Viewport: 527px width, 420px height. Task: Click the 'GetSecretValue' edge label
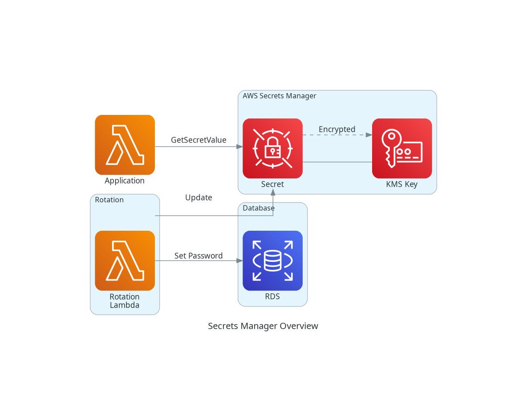[199, 140]
